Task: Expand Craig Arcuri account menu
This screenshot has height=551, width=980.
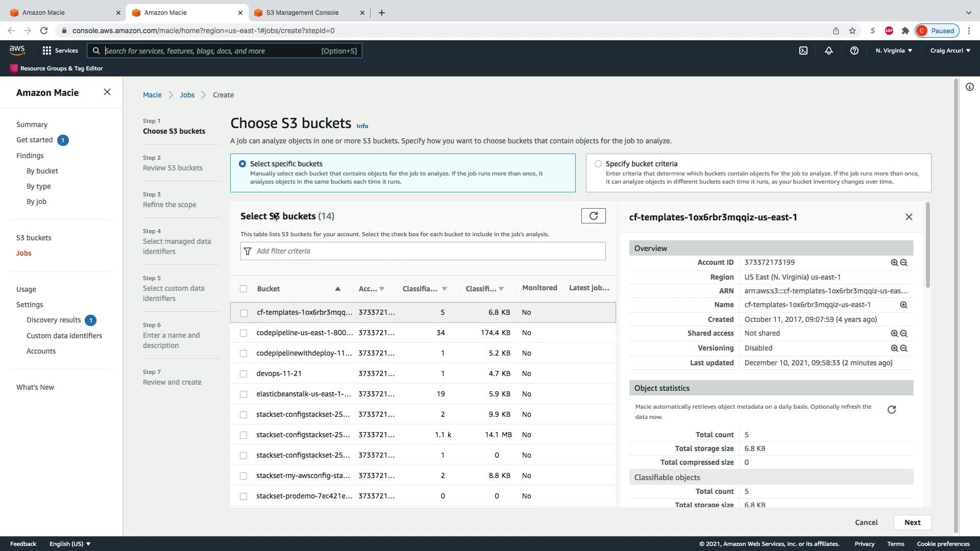Action: coord(950,51)
